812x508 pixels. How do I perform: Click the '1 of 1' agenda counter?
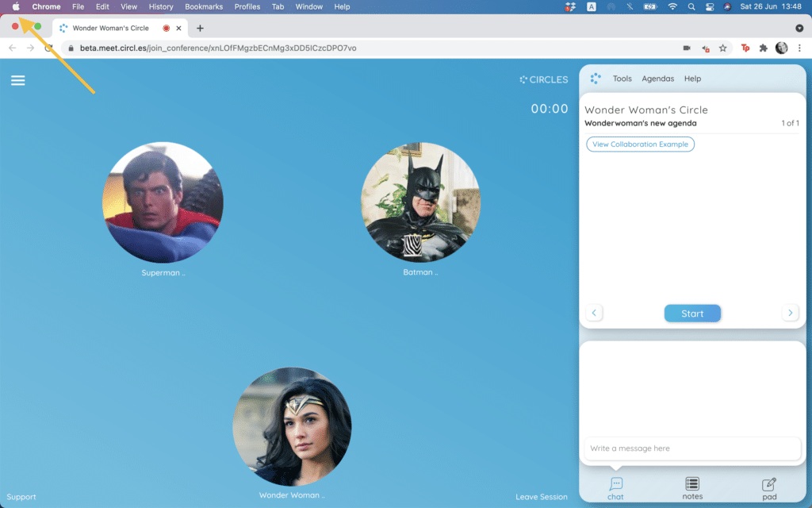[x=791, y=123]
